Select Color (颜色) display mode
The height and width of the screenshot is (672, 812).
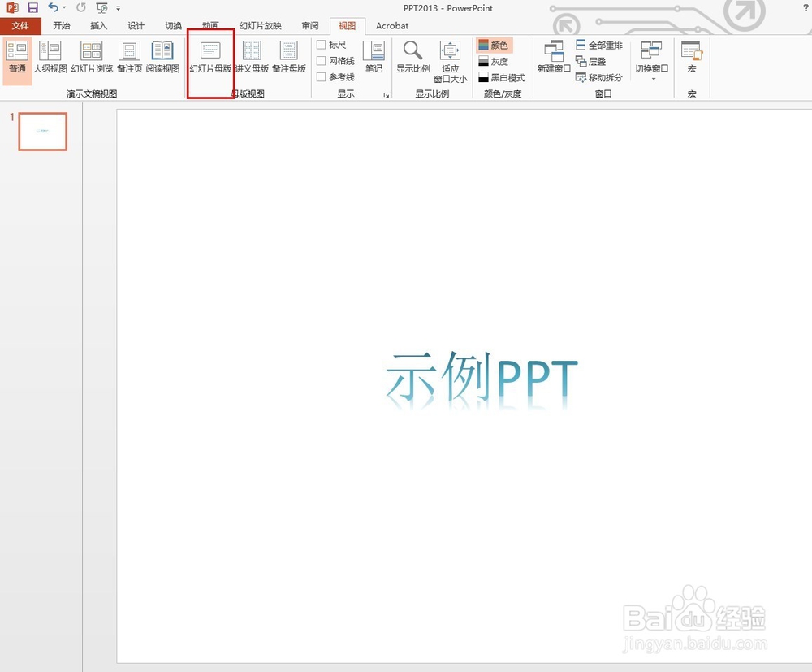click(x=494, y=45)
